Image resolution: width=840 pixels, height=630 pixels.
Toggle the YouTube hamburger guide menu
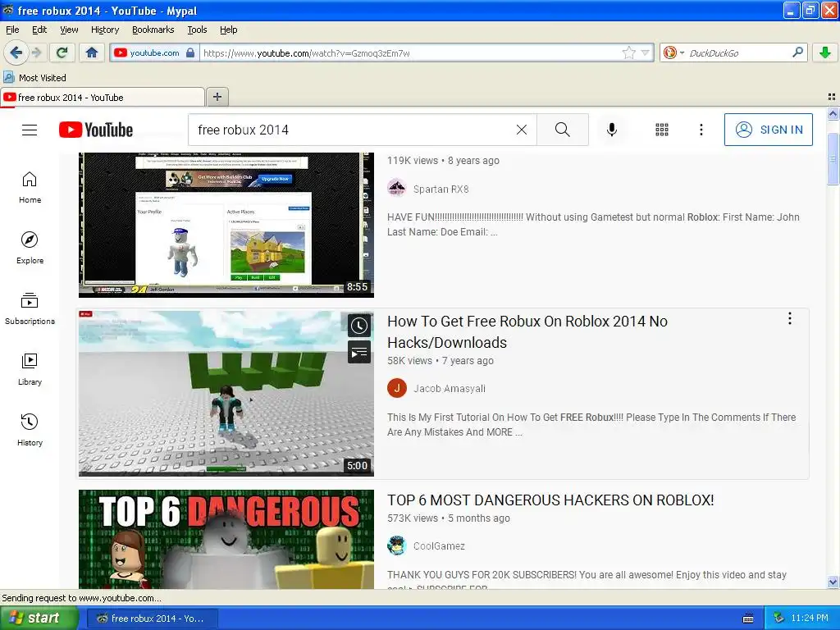click(30, 130)
